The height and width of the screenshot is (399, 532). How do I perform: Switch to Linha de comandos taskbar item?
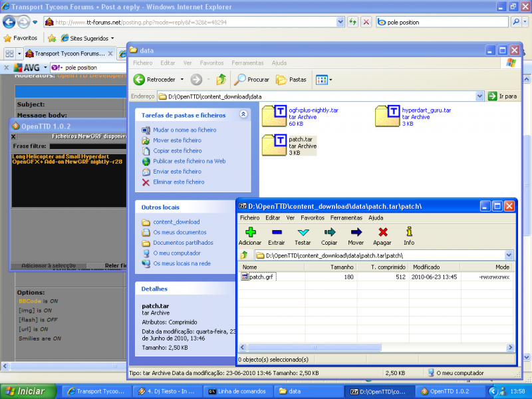pos(237,391)
